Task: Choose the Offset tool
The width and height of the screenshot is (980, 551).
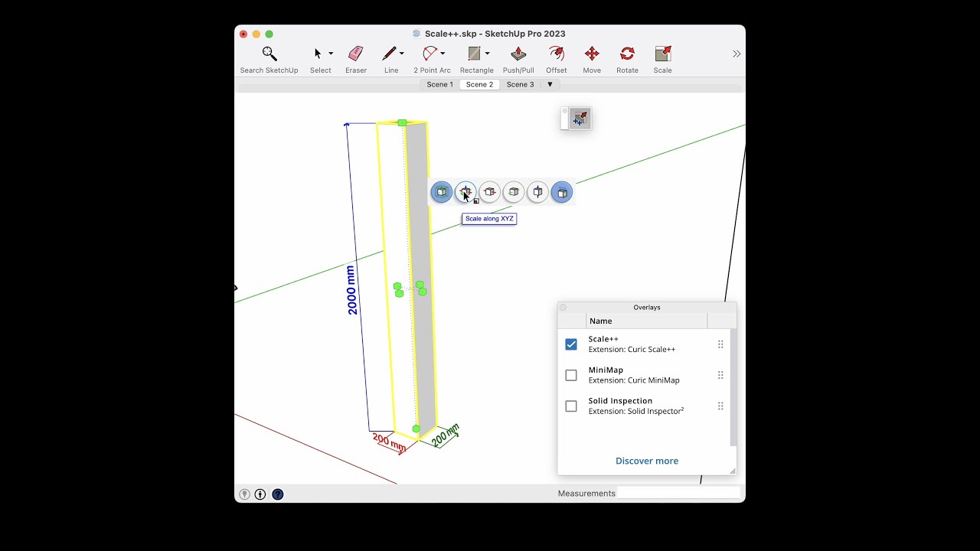Action: click(x=557, y=60)
